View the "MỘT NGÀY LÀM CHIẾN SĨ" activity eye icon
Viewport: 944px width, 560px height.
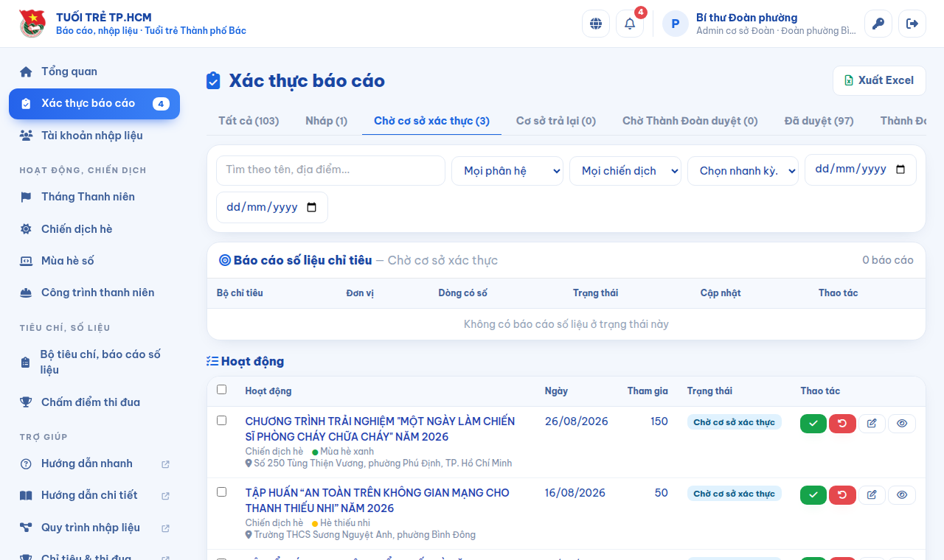click(902, 424)
